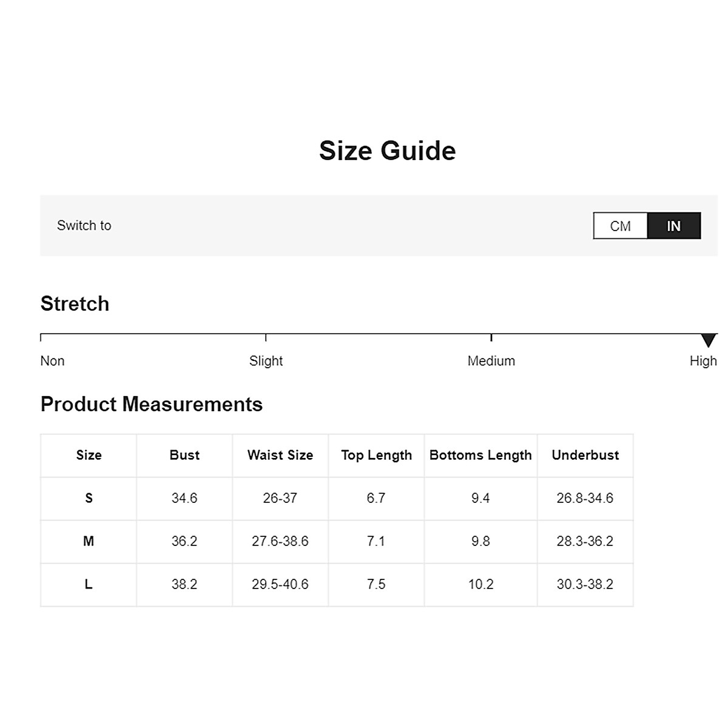Click the Medium stretch label

pos(491,361)
